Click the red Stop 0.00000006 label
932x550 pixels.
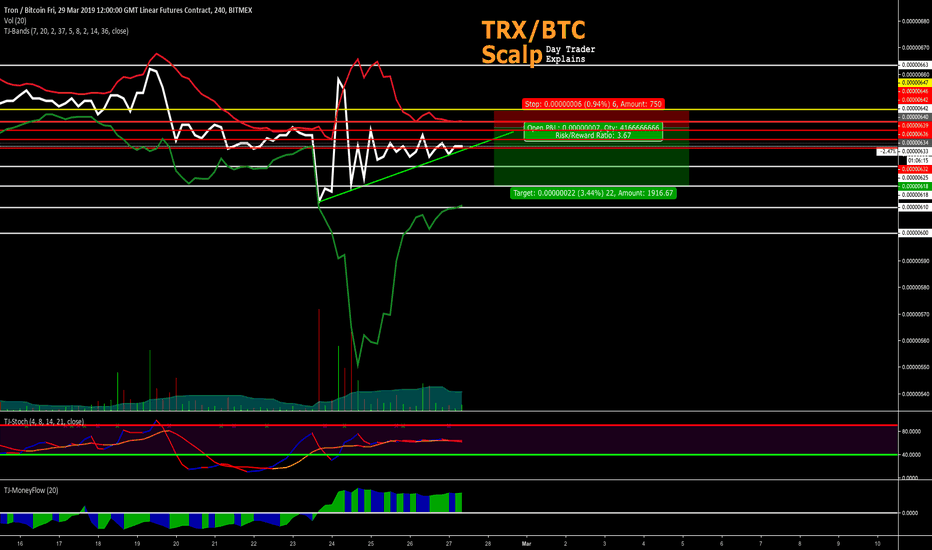593,104
